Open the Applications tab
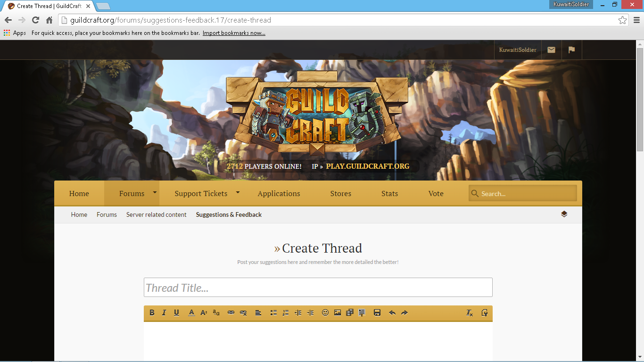Viewport: 644px width, 362px height. 279,193
